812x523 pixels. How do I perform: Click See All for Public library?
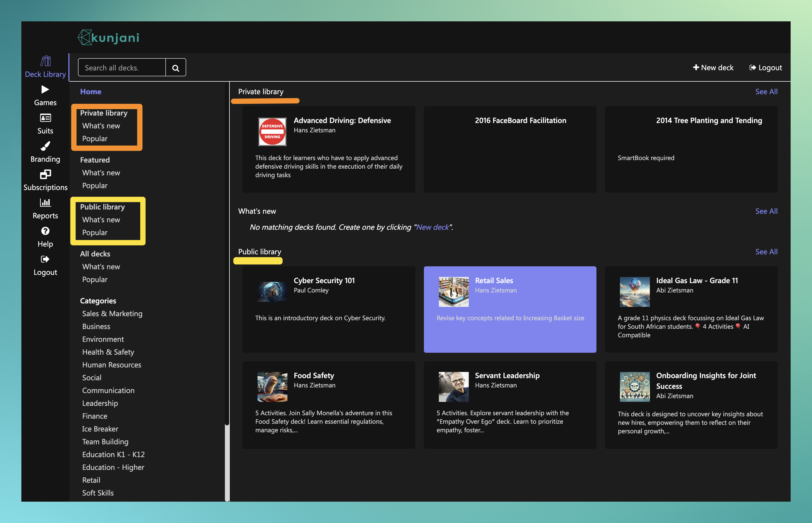pos(766,252)
